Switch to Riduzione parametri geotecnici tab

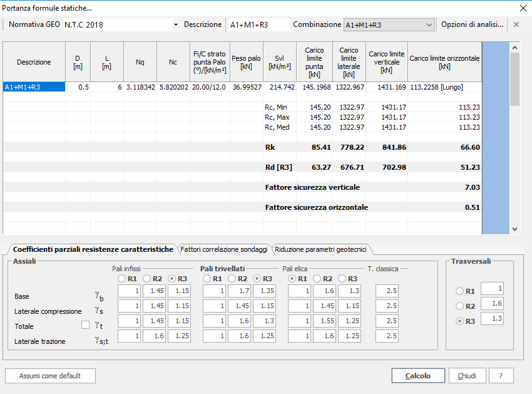(320, 249)
